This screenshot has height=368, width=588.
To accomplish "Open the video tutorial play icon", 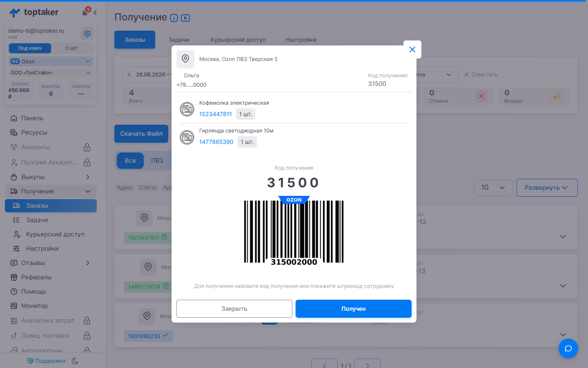I will click(x=185, y=18).
